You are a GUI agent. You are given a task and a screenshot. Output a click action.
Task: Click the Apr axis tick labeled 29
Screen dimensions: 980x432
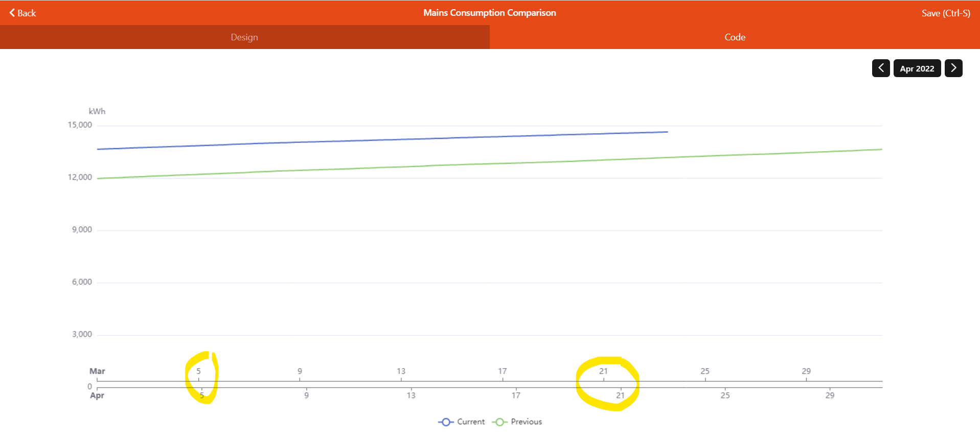[x=830, y=395]
